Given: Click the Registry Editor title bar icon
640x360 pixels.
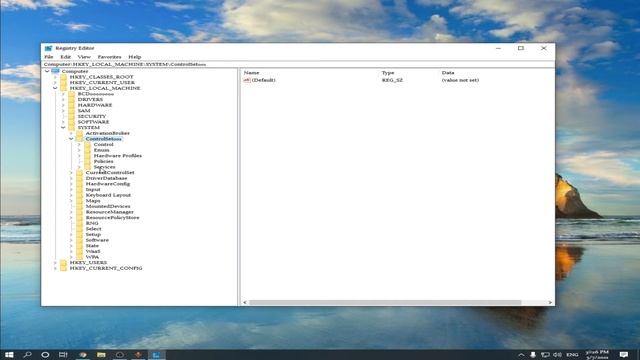Looking at the screenshot, I should click(48, 48).
